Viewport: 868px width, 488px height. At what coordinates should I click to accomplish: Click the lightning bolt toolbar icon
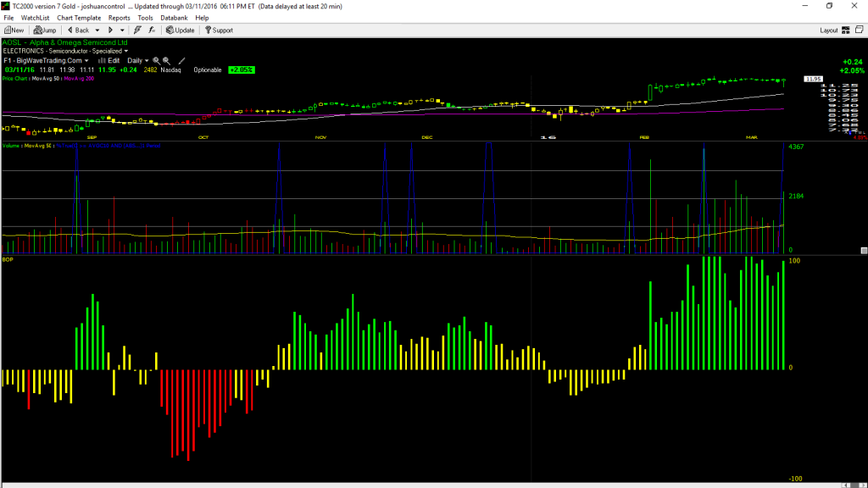point(137,30)
